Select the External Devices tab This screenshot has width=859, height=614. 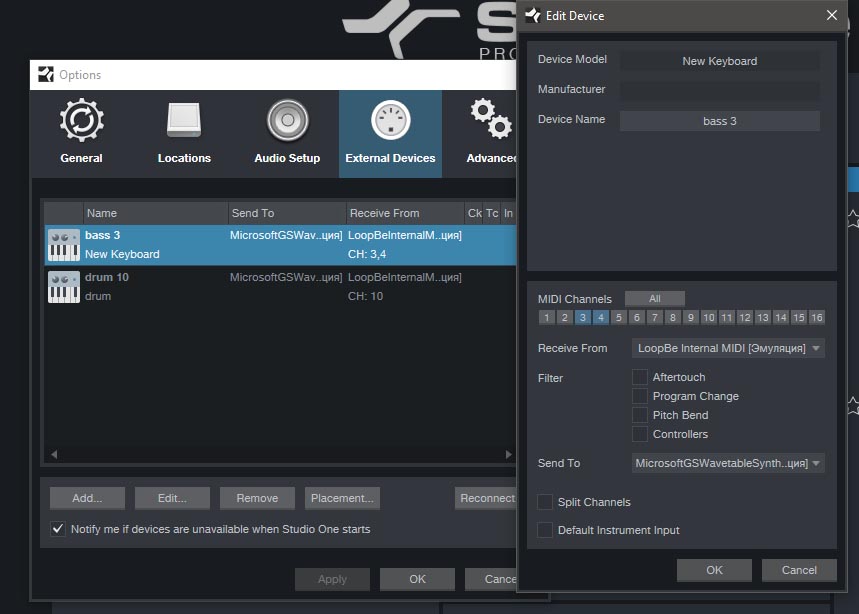(390, 133)
